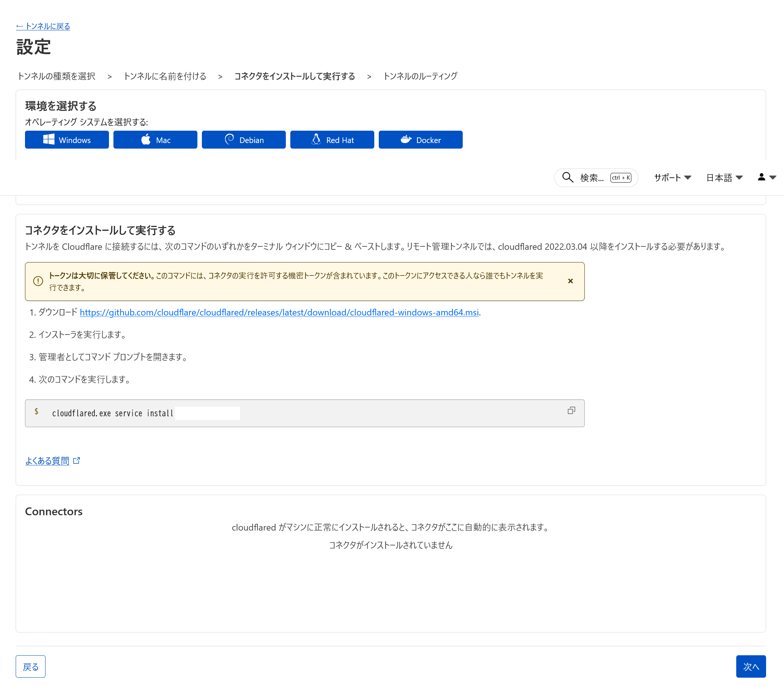Image resolution: width=784 pixels, height=687 pixels.
Task: Pick Red Hat as operating system
Action: coord(332,140)
